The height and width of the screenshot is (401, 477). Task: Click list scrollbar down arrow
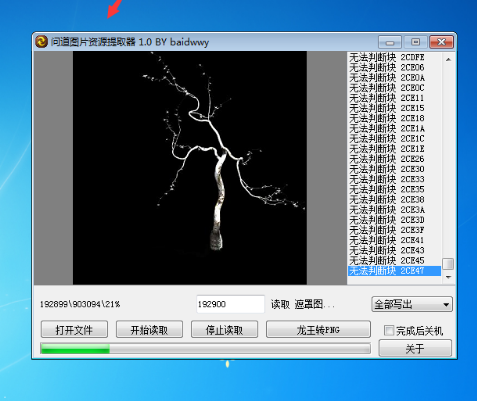click(448, 277)
